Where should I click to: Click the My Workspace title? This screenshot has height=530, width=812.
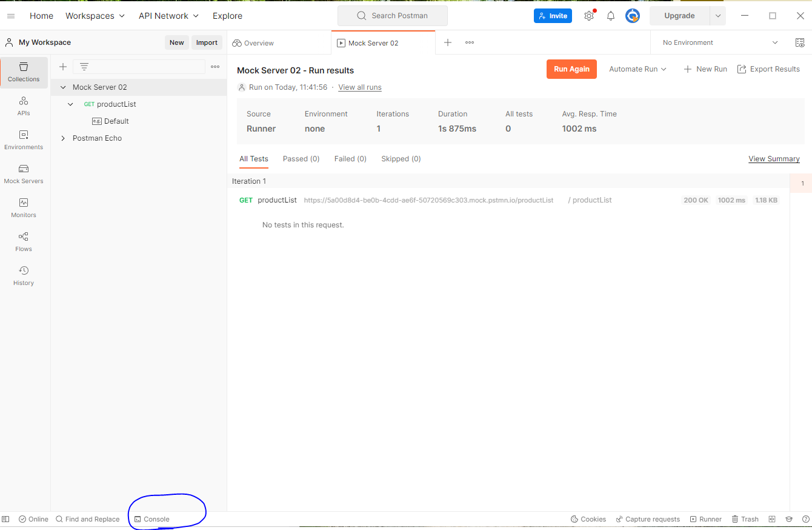click(x=45, y=42)
